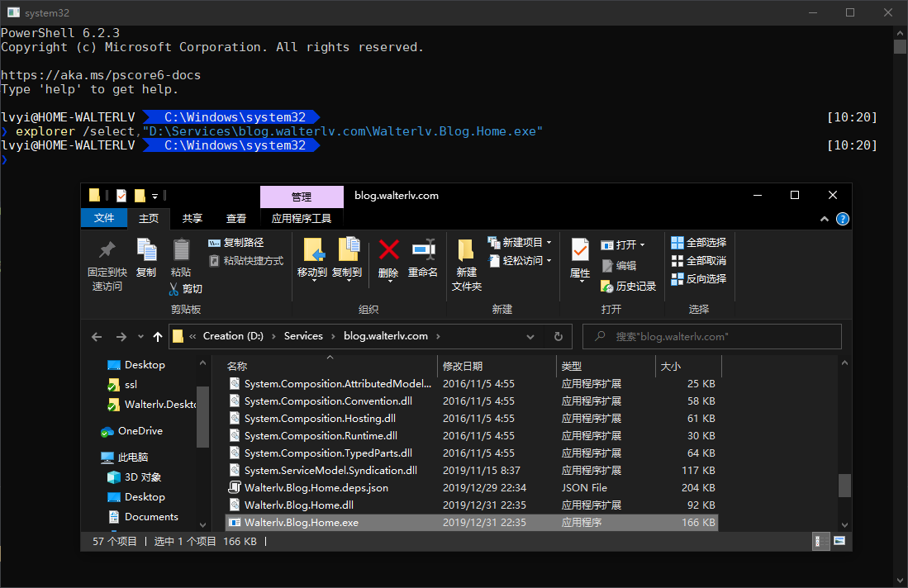
Task: Switch to large icons view in status bar
Action: (x=839, y=541)
